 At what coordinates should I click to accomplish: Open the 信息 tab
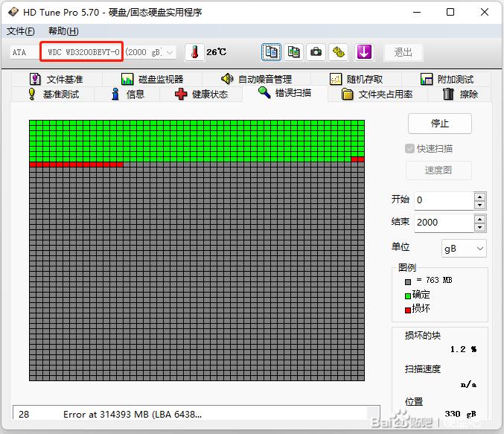pos(127,95)
